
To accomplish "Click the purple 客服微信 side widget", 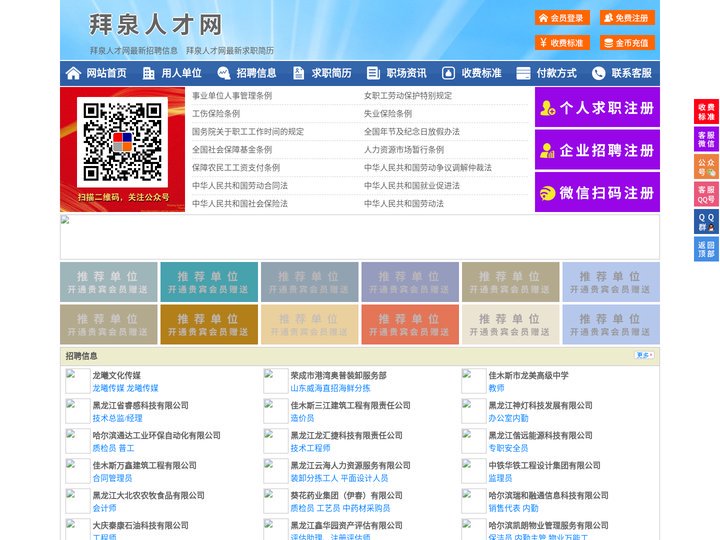I will click(706, 139).
